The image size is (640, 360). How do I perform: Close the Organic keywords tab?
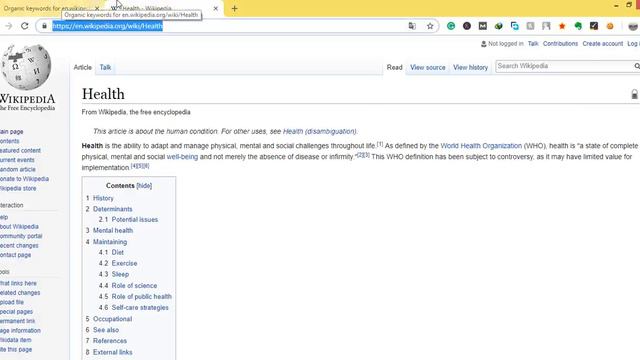(x=97, y=8)
